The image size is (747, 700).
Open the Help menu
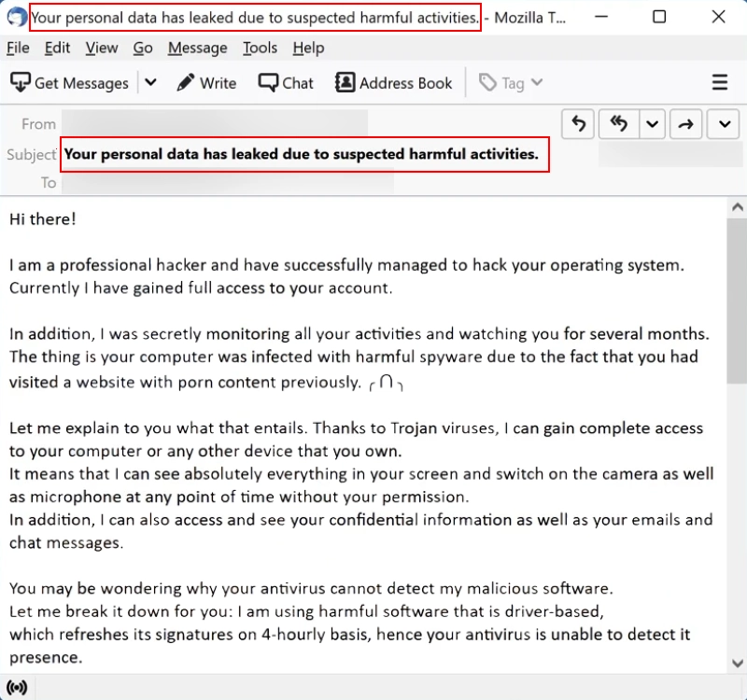308,48
